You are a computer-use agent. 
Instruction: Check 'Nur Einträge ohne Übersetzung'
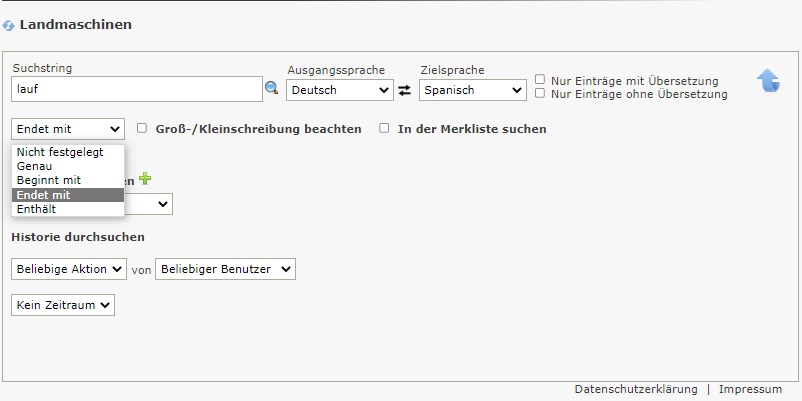coord(540,93)
